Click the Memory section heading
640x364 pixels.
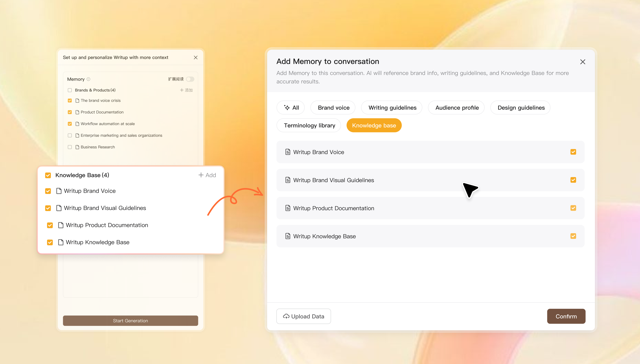pos(76,79)
